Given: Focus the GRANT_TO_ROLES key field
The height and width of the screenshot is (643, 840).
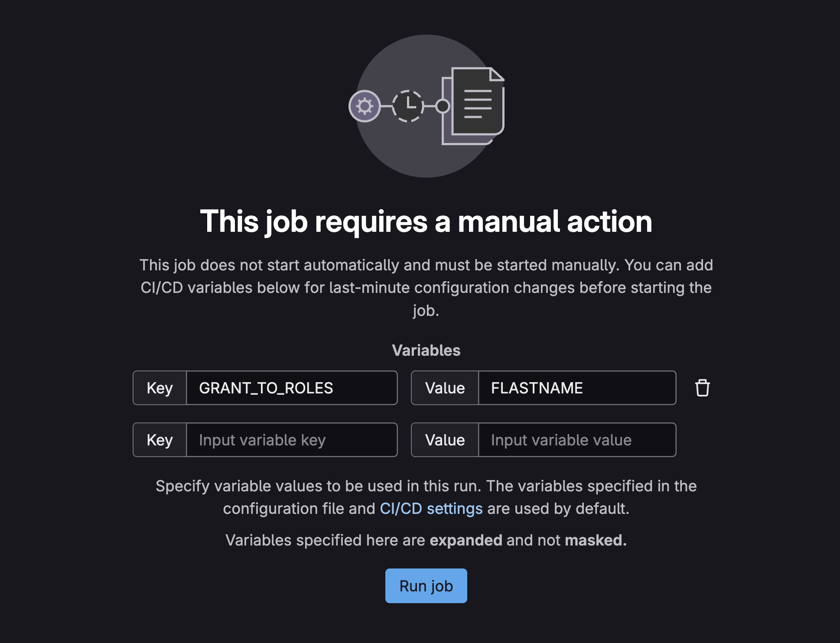Looking at the screenshot, I should point(292,388).
